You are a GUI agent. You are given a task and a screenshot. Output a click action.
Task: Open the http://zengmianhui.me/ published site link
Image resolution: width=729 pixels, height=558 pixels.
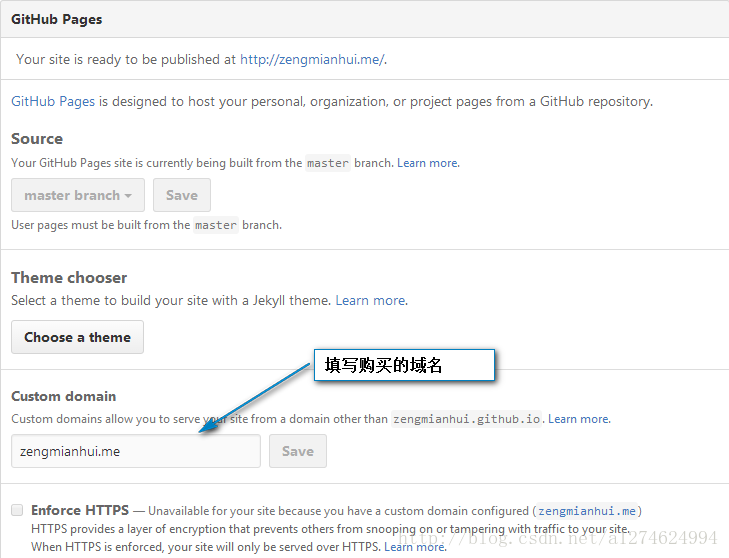coord(312,60)
